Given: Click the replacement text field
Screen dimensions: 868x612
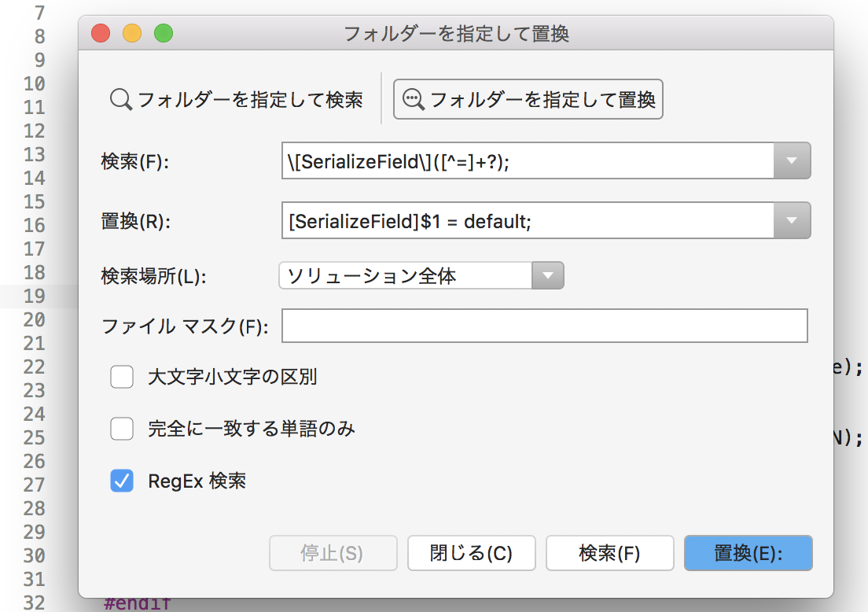Looking at the screenshot, I should (x=528, y=221).
